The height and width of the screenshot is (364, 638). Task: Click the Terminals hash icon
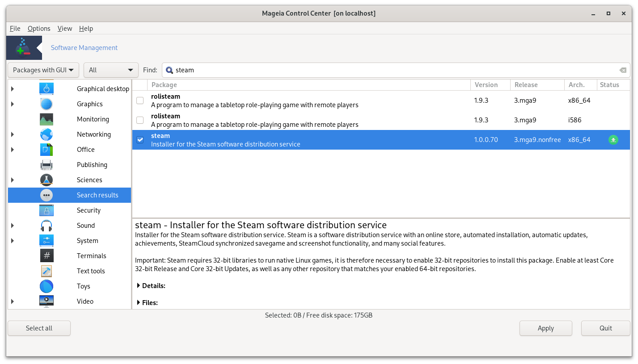pyautogui.click(x=46, y=256)
